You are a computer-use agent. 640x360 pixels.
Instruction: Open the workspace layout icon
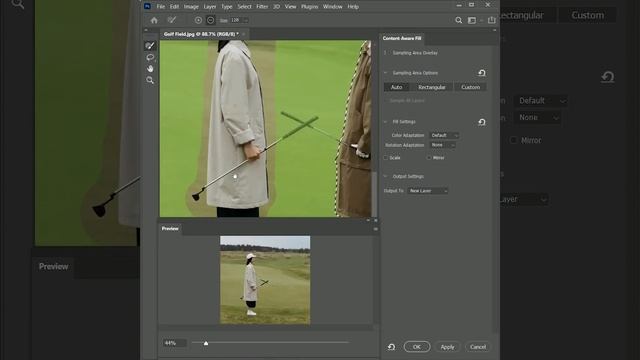point(472,20)
